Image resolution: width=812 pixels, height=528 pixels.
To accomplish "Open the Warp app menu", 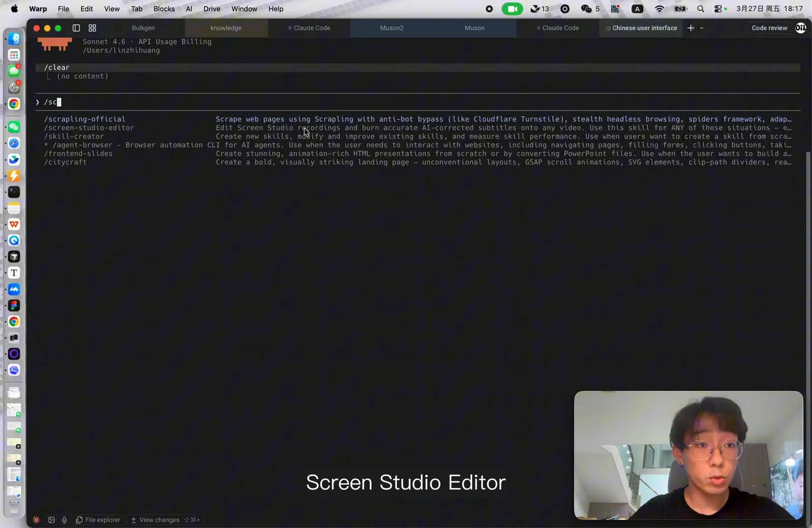I will [x=38, y=9].
